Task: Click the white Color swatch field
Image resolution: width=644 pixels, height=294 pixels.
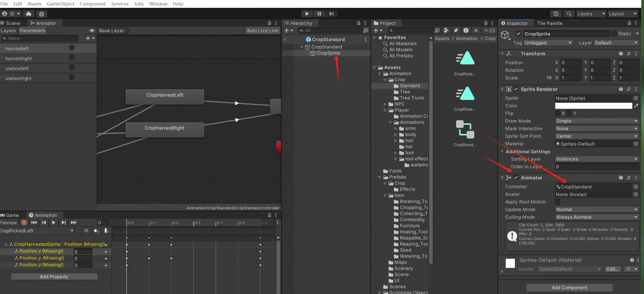Action: (593, 106)
